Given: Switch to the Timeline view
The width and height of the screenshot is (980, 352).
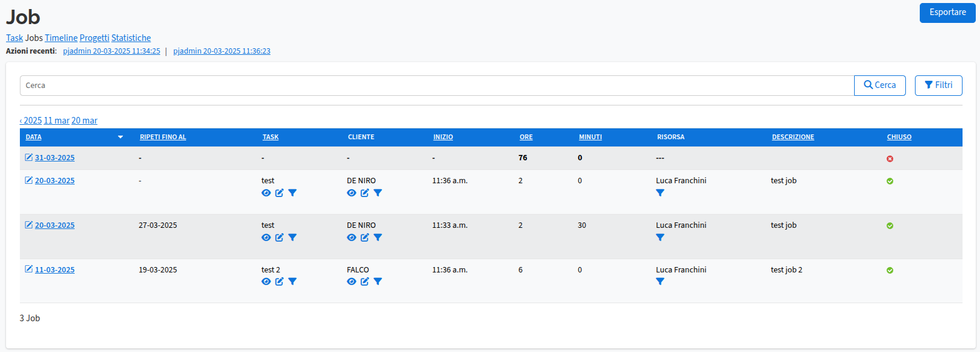Looking at the screenshot, I should click(61, 38).
